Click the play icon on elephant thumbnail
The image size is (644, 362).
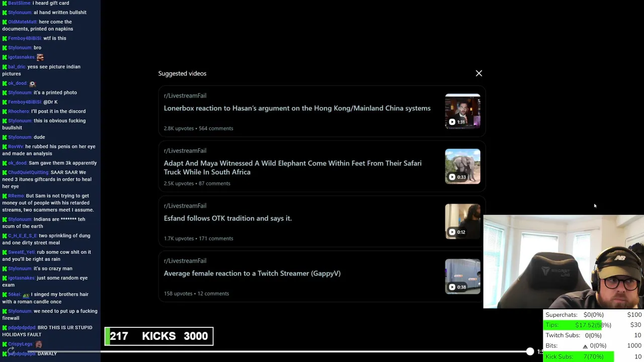tap(452, 177)
